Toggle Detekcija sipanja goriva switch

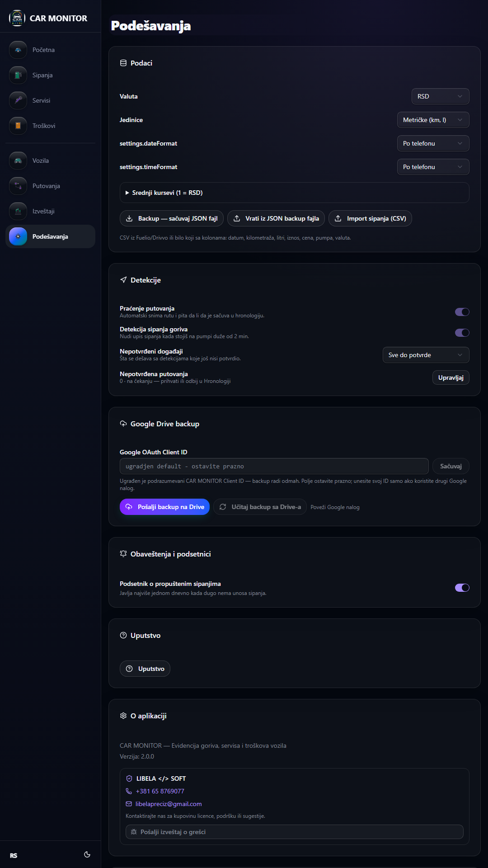point(462,333)
